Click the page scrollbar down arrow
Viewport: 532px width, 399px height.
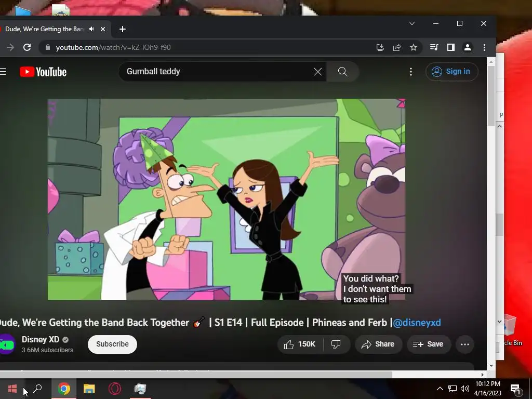tap(491, 366)
